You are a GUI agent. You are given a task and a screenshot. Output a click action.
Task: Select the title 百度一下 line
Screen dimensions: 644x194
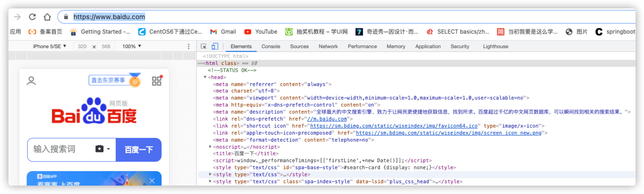pyautogui.click(x=245, y=153)
